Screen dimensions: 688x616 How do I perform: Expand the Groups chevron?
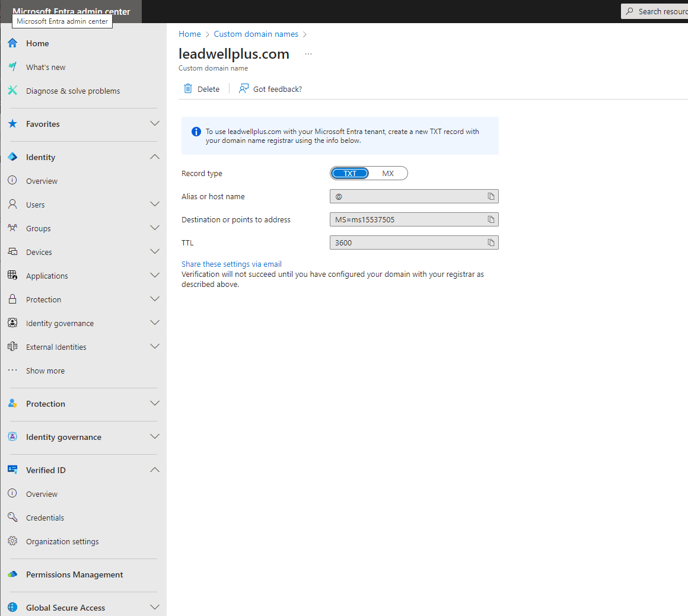(x=154, y=228)
